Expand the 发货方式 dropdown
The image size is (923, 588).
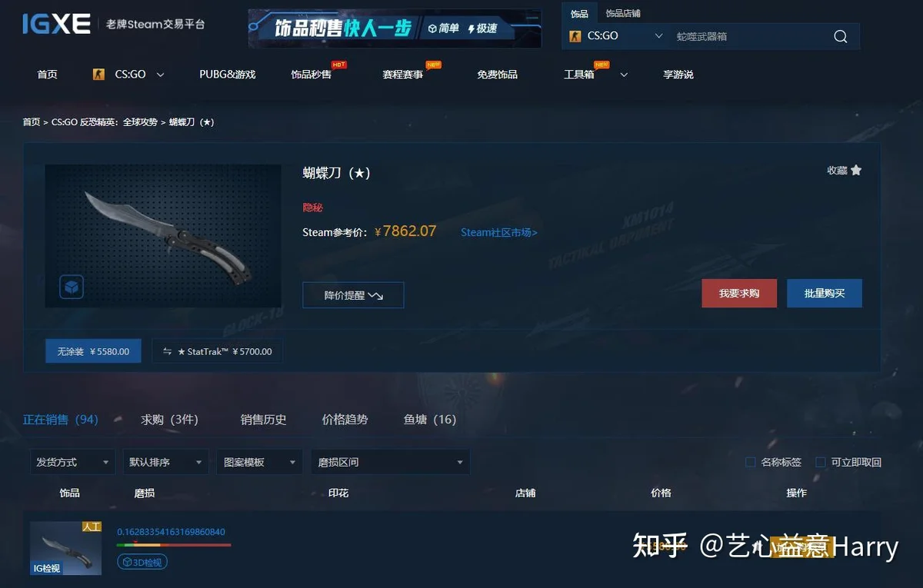[x=72, y=462]
